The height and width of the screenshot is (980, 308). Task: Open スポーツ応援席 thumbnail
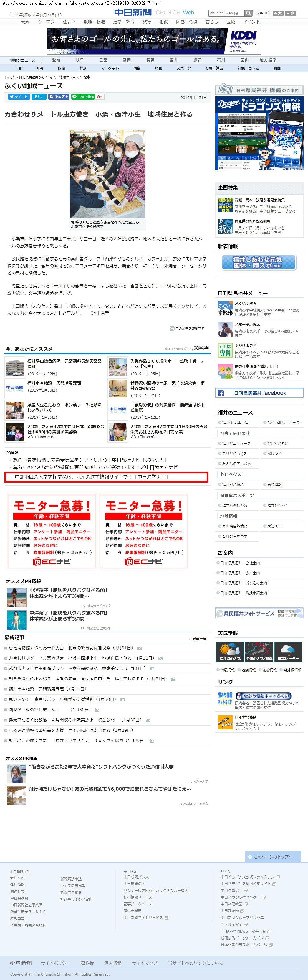coord(225,330)
